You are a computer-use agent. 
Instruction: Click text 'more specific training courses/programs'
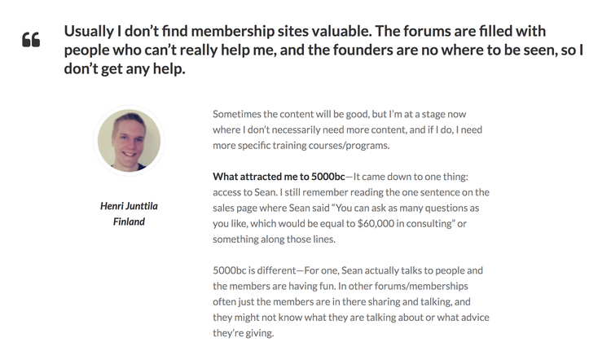[x=301, y=145]
